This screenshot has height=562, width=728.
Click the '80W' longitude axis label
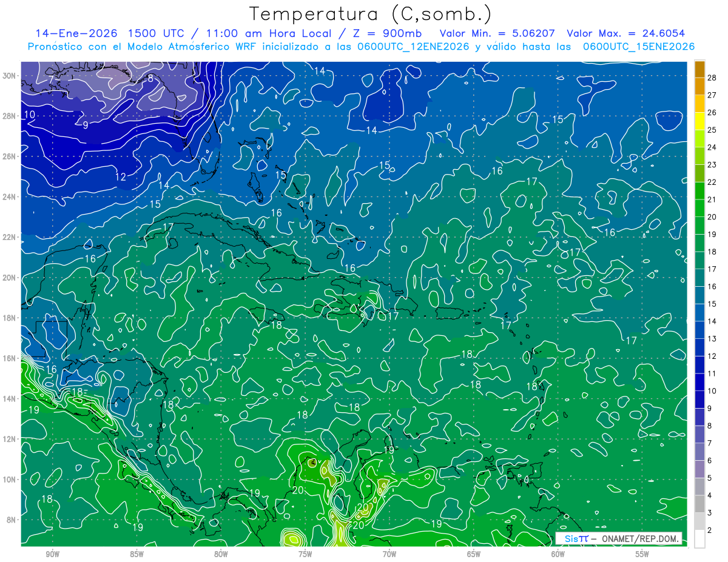pyautogui.click(x=221, y=554)
